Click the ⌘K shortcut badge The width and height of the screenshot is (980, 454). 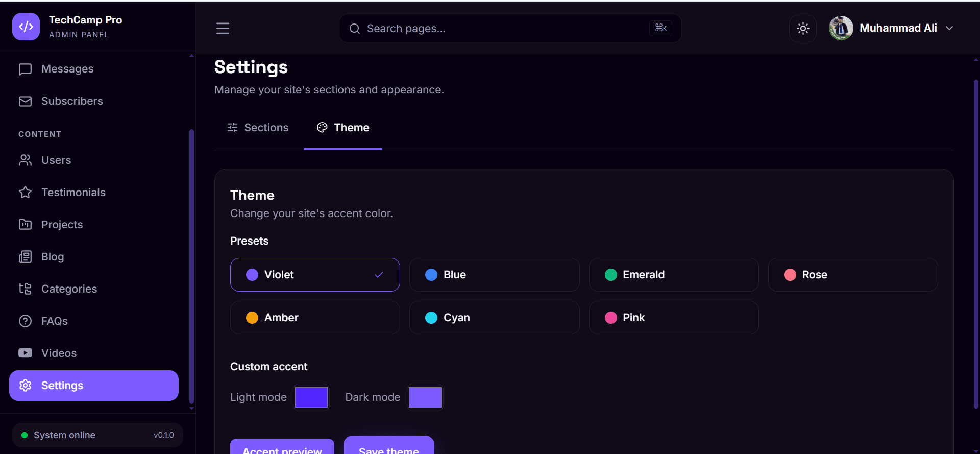point(661,28)
